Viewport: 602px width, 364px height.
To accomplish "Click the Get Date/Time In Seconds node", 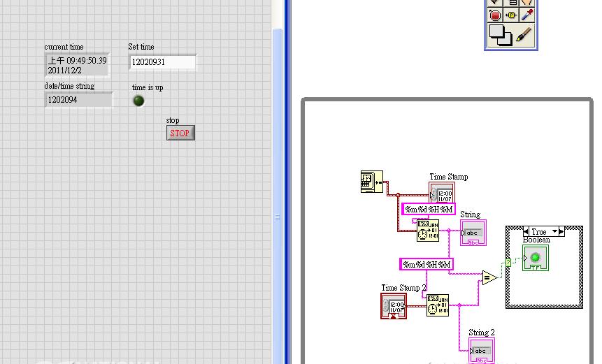I will click(368, 182).
